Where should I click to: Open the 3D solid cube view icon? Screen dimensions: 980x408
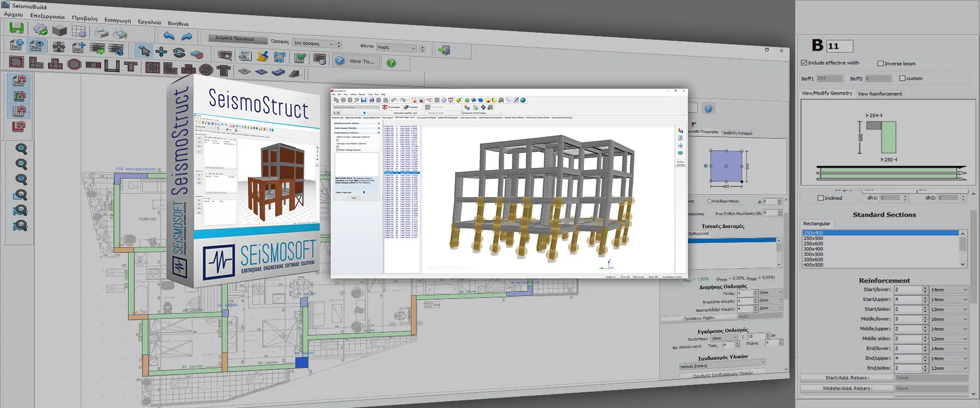(60, 31)
